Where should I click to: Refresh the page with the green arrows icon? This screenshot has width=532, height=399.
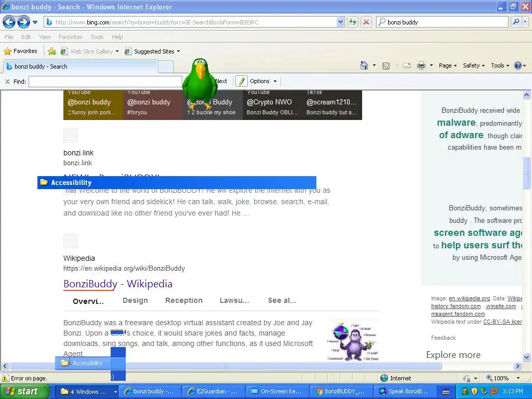[x=353, y=22]
